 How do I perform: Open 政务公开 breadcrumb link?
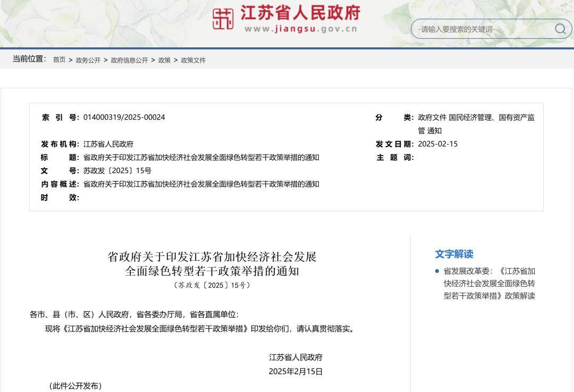coord(88,60)
